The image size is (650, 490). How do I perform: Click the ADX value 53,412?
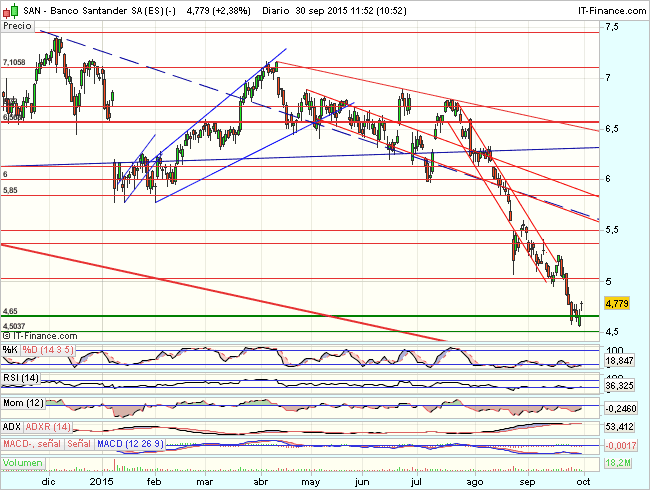(619, 427)
